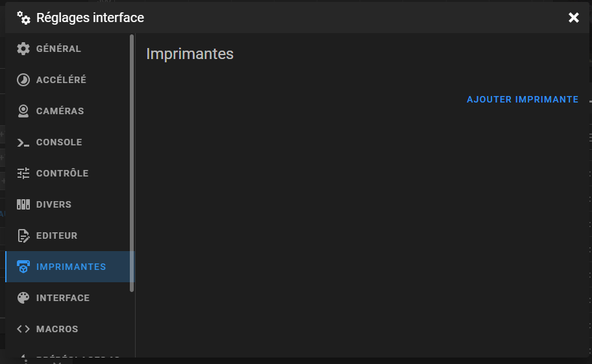
Task: Click the gear icon beside Général
Action: pos(23,49)
